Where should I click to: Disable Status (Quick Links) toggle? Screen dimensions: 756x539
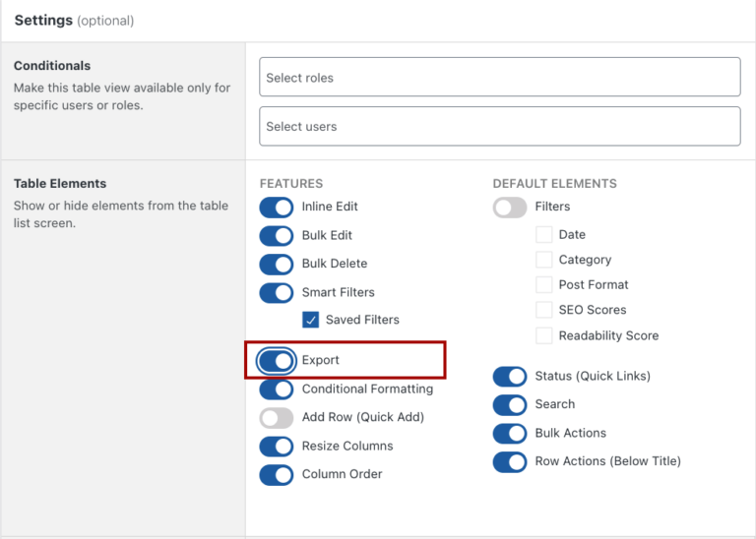(x=510, y=377)
